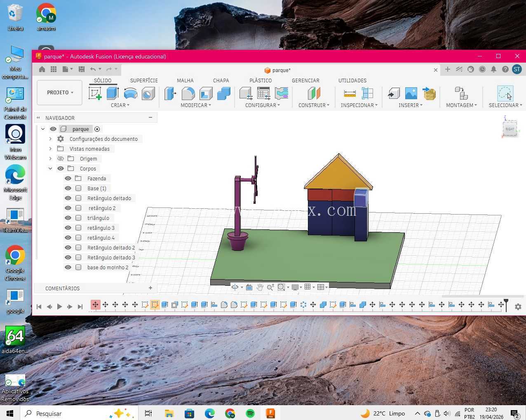Click the Insert Mesh icon
Image resolution: width=526 pixels, height=420 pixels.
coord(429,93)
